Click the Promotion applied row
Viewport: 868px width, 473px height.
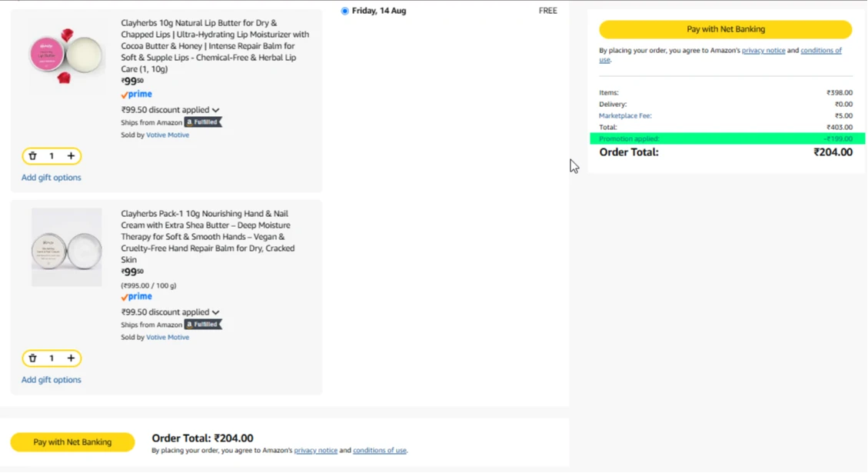click(727, 139)
